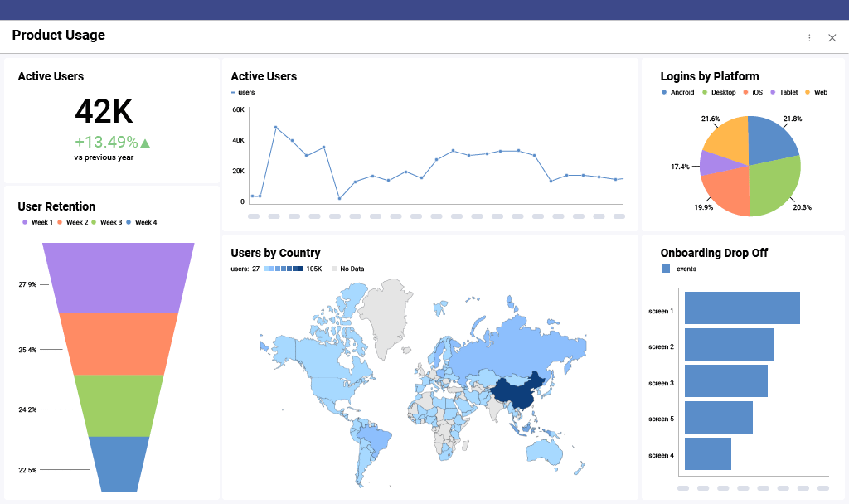
Task: Click the screen 1 bar in Onboarding Drop Off
Action: (x=742, y=308)
